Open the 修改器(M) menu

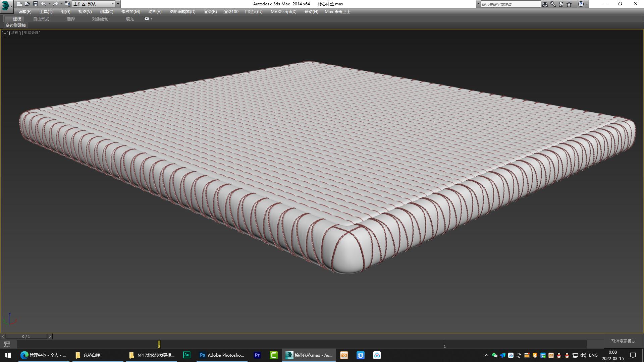pyautogui.click(x=130, y=11)
